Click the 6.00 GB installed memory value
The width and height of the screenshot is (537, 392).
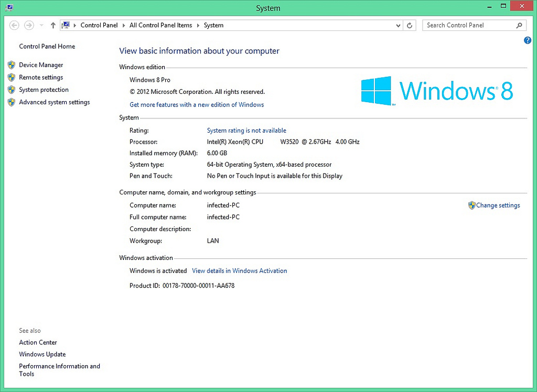click(x=217, y=153)
